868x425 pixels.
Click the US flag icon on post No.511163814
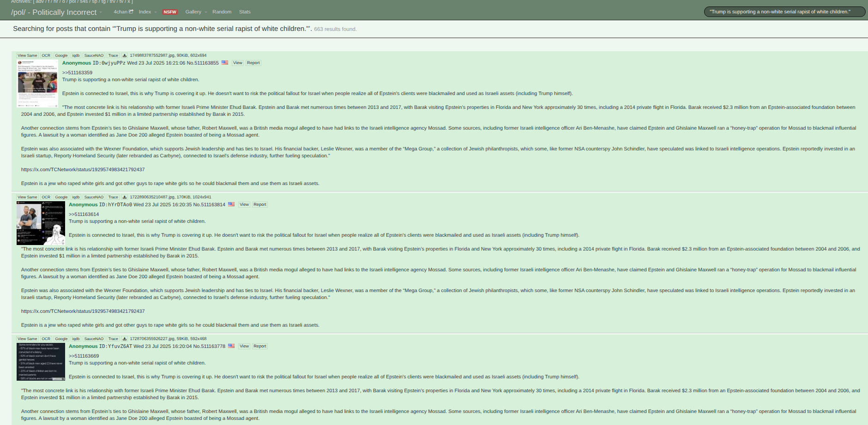(x=231, y=204)
